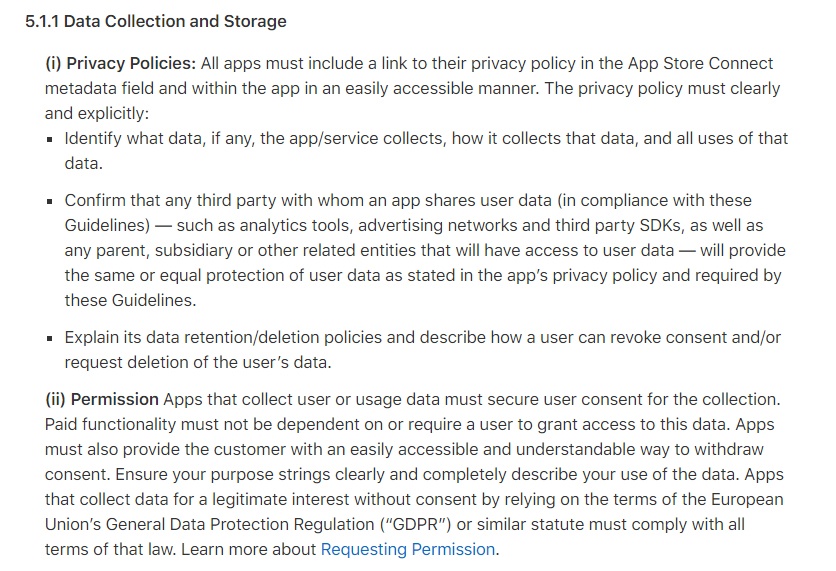
Task: Click the text 'App Store Connect'
Action: [x=700, y=63]
